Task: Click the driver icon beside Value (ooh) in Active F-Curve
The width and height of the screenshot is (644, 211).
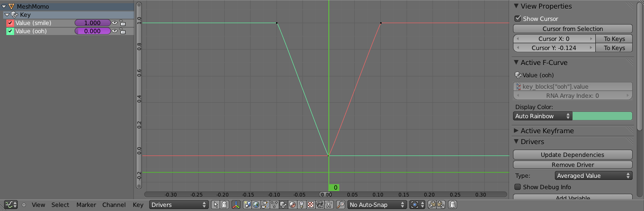Action: pyautogui.click(x=518, y=75)
